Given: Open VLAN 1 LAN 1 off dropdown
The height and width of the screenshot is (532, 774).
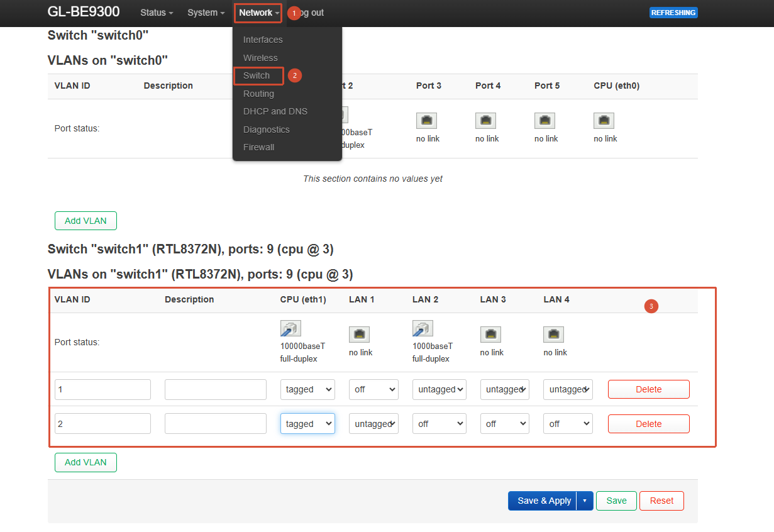Looking at the screenshot, I should [x=373, y=389].
